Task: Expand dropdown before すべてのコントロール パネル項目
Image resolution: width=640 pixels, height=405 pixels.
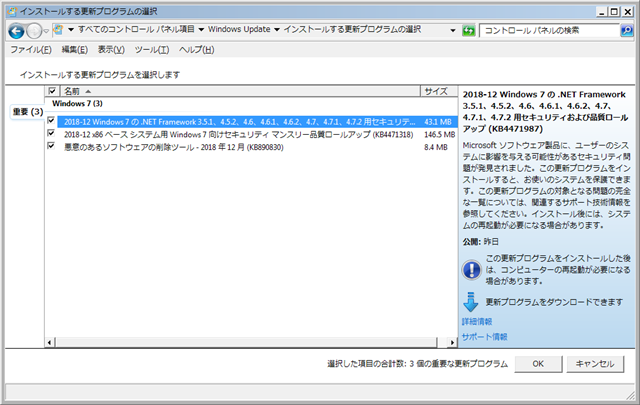Action: 71,30
